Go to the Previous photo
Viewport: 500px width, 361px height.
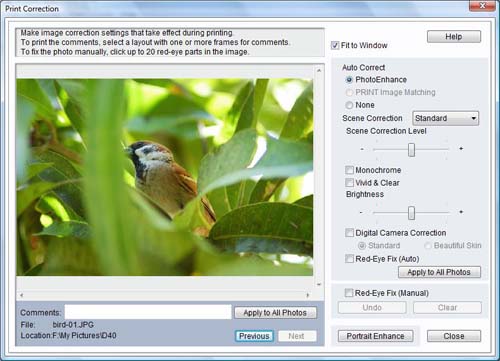(x=254, y=336)
